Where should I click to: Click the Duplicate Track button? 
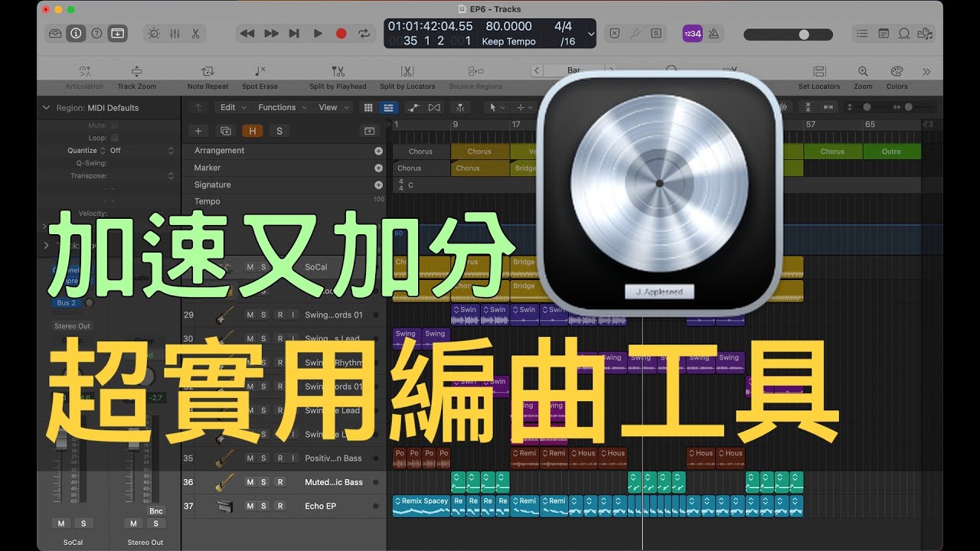pyautogui.click(x=225, y=131)
